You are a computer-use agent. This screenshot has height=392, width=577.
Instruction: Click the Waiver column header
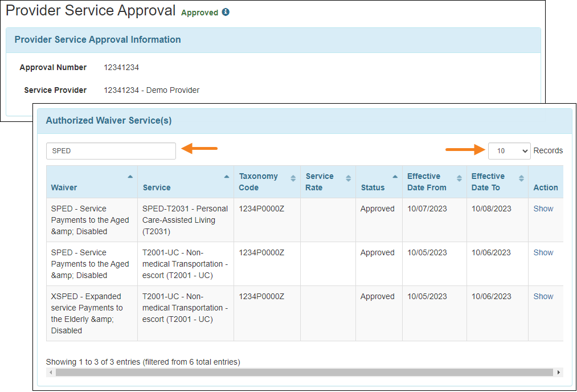(92, 182)
